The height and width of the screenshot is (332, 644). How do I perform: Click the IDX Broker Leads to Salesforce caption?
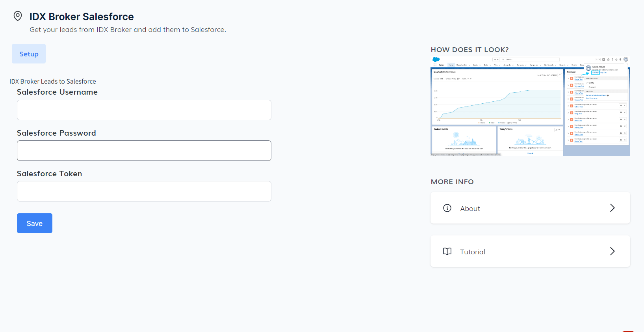(x=53, y=81)
